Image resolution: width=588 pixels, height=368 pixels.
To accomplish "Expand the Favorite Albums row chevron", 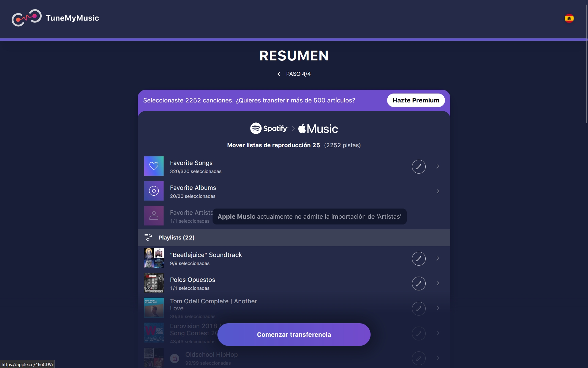I will pyautogui.click(x=438, y=191).
